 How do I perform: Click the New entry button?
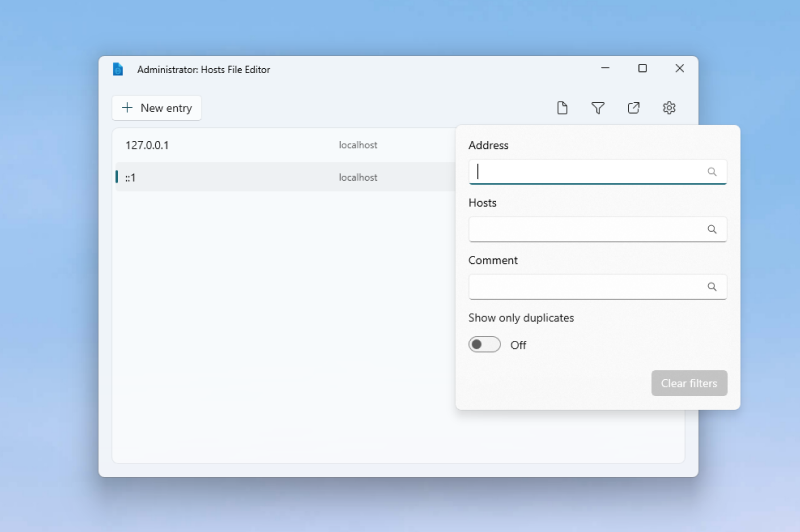157,108
